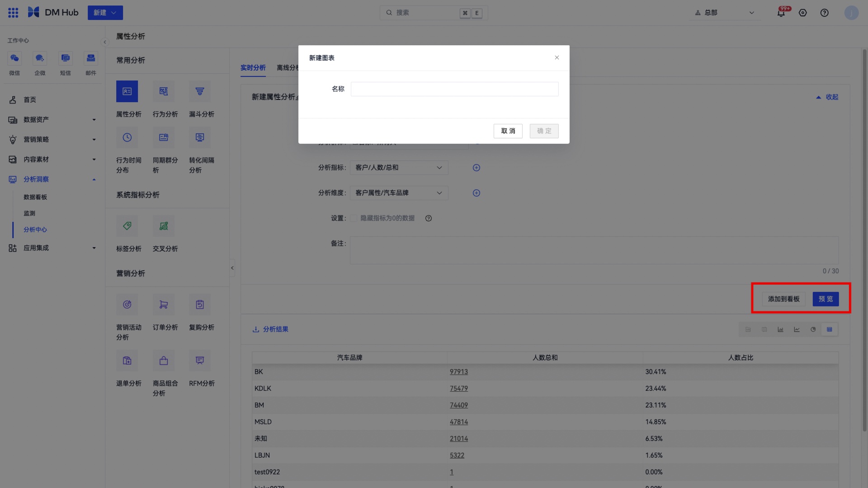The width and height of the screenshot is (868, 488).
Task: Select the 商品组合分析 bag icon
Action: pyautogui.click(x=164, y=361)
